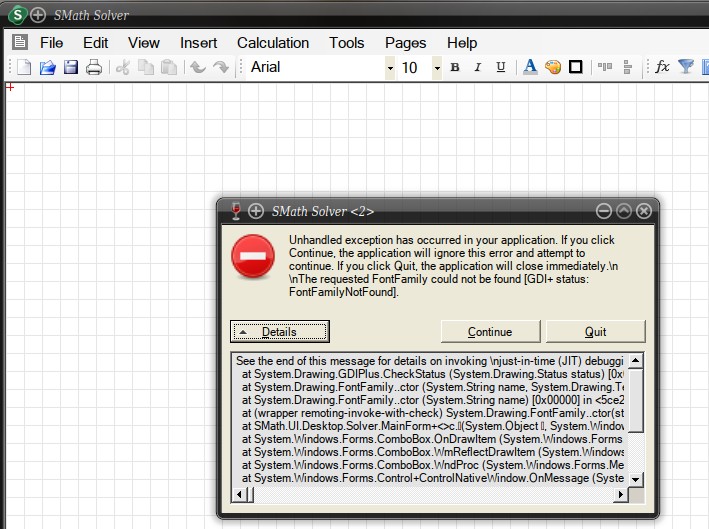Print using the printer icon
This screenshot has width=709, height=529.
point(94,67)
